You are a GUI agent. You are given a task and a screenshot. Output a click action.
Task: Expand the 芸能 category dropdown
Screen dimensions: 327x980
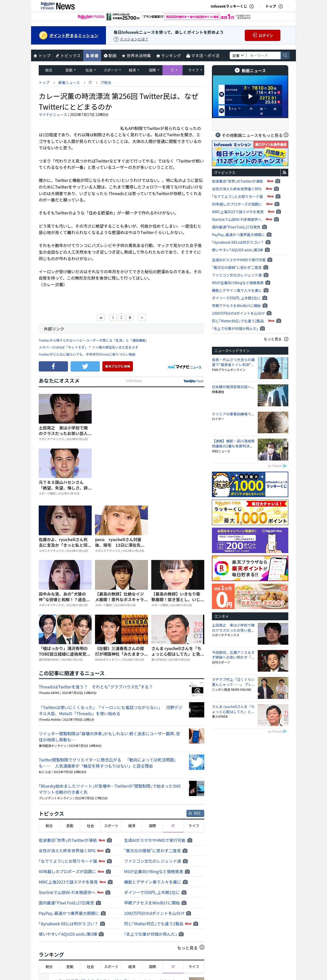point(71,70)
